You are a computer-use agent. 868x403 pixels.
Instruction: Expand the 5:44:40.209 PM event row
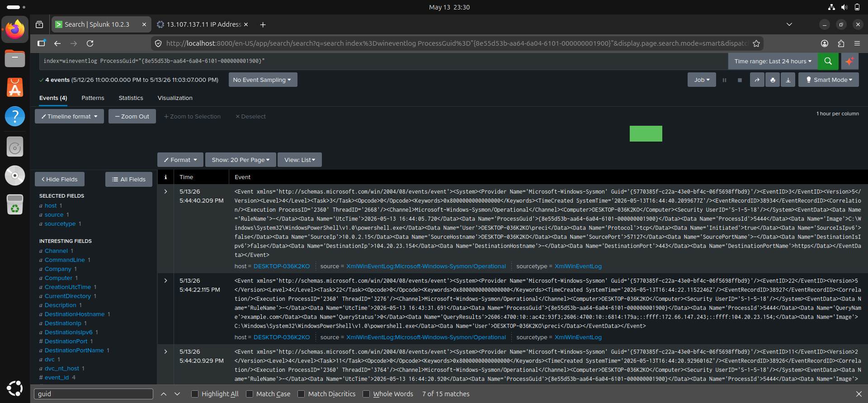[x=166, y=192]
